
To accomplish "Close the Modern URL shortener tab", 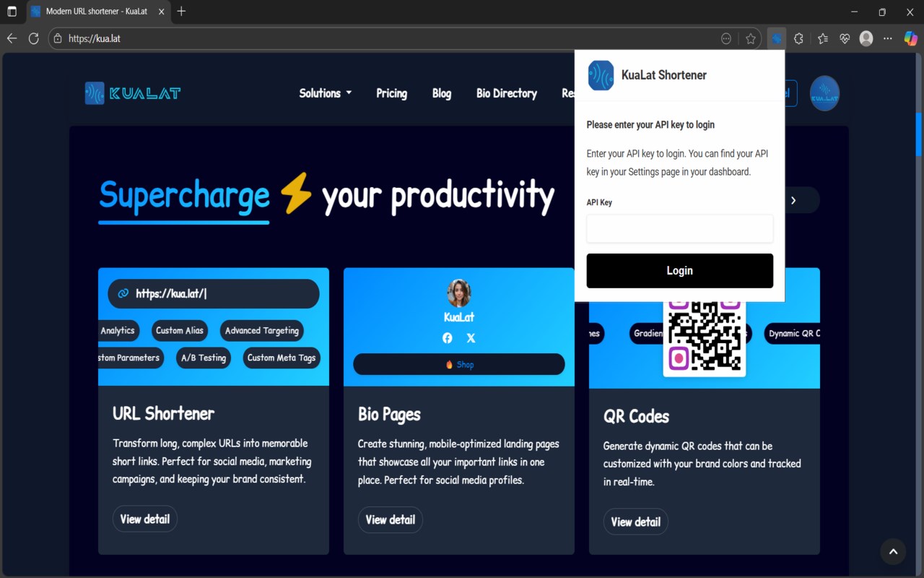I will point(160,12).
